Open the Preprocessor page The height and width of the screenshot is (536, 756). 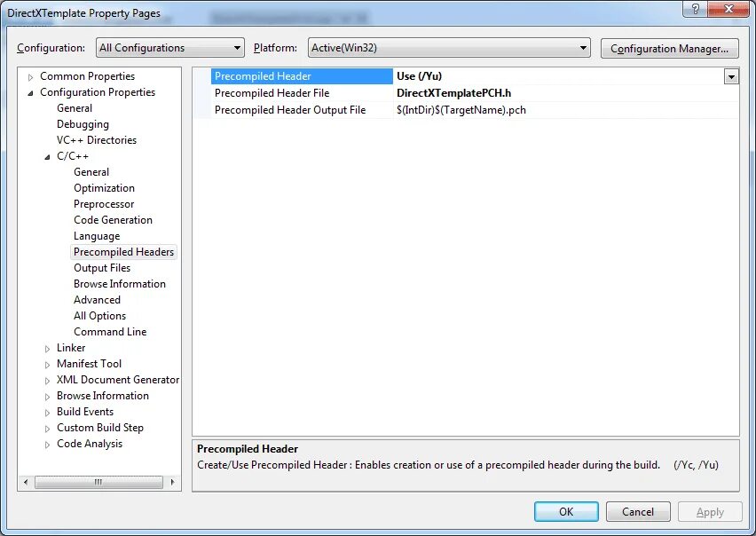click(104, 204)
